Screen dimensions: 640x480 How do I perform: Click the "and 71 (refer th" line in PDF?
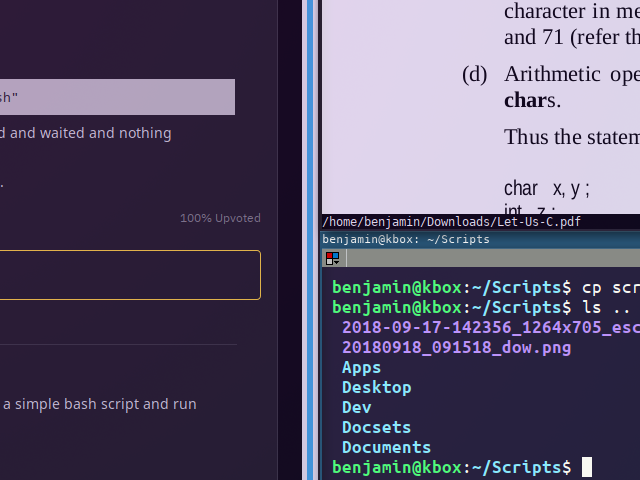point(572,38)
